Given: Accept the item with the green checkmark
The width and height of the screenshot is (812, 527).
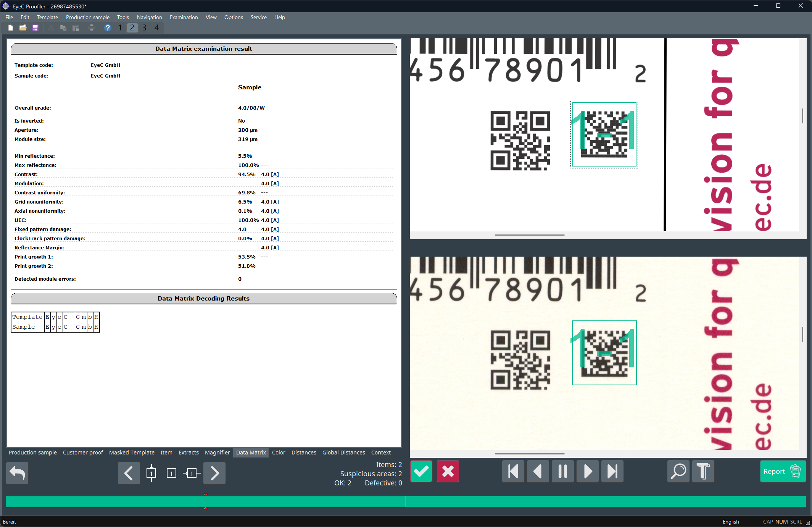Looking at the screenshot, I should [x=421, y=472].
